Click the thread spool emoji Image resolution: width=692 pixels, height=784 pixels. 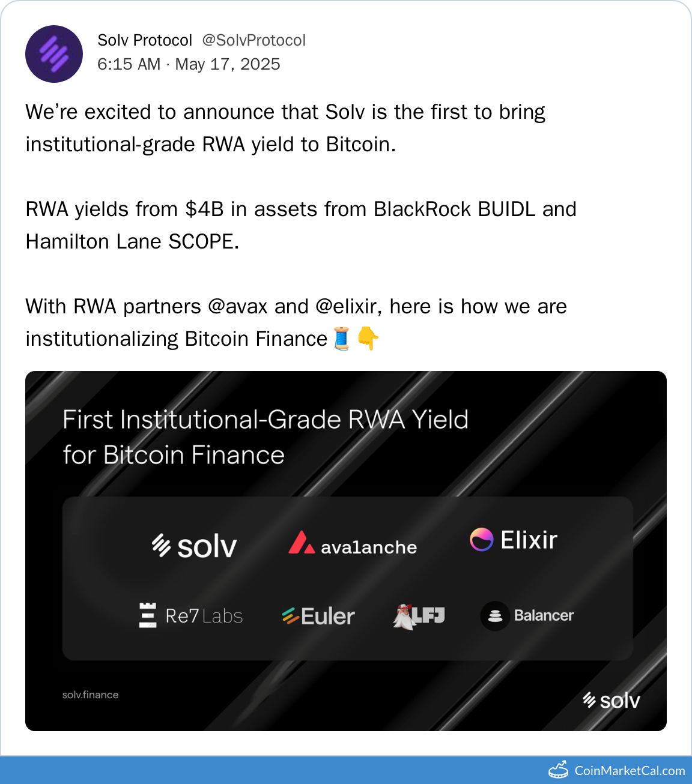pyautogui.click(x=342, y=339)
